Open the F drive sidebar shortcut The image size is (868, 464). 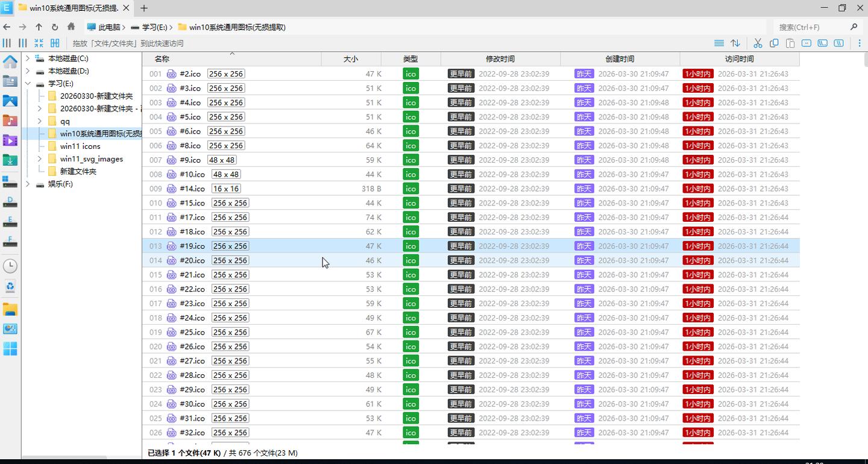pyautogui.click(x=10, y=241)
